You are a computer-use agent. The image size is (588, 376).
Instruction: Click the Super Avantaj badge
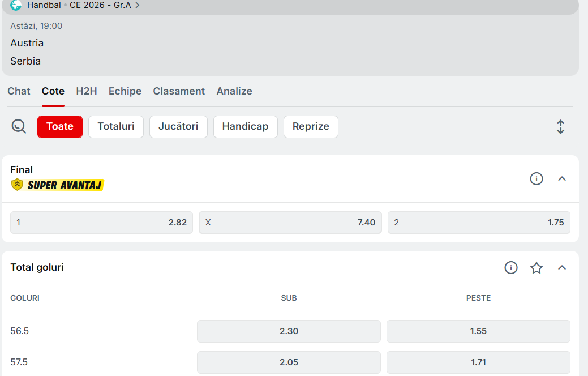[x=58, y=185]
